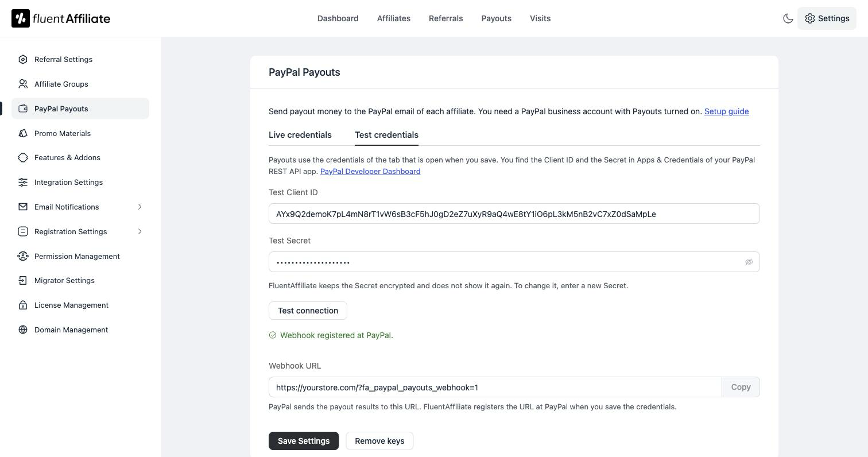Open the Referrals section
This screenshot has width=868, height=457.
(x=445, y=18)
